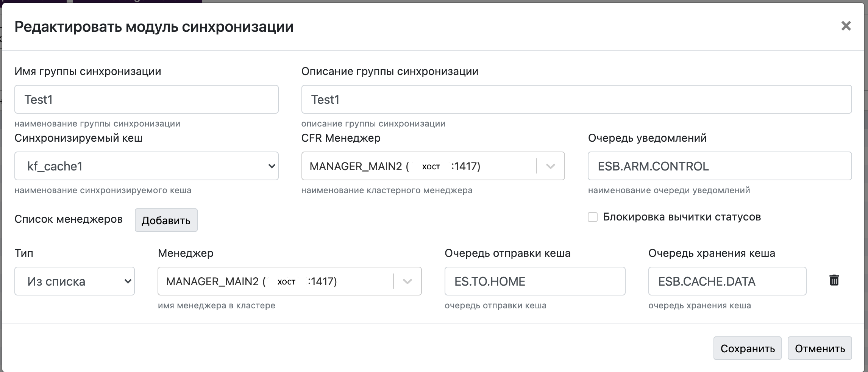868x372 pixels.
Task: Cancel editing with the Отменить button
Action: tap(820, 349)
